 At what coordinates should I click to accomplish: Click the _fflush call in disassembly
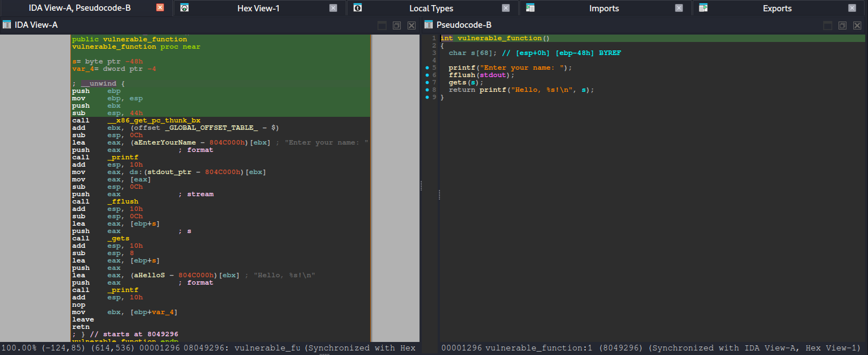click(x=122, y=202)
